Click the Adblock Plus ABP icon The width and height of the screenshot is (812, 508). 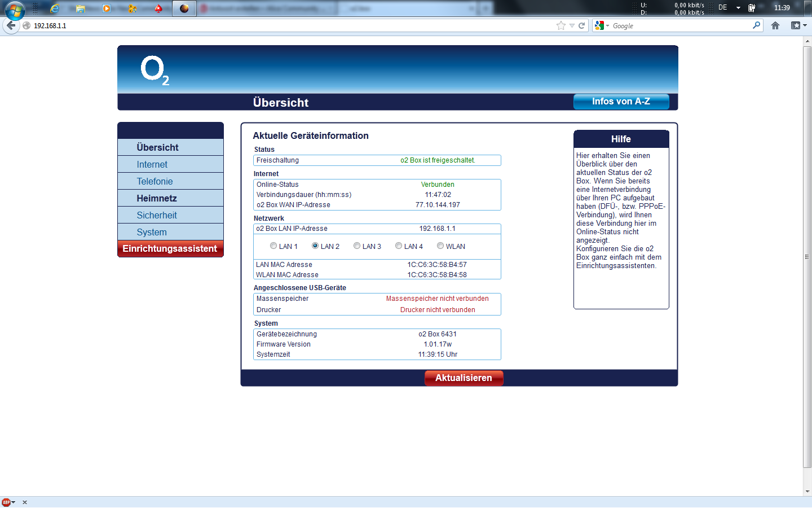point(6,502)
